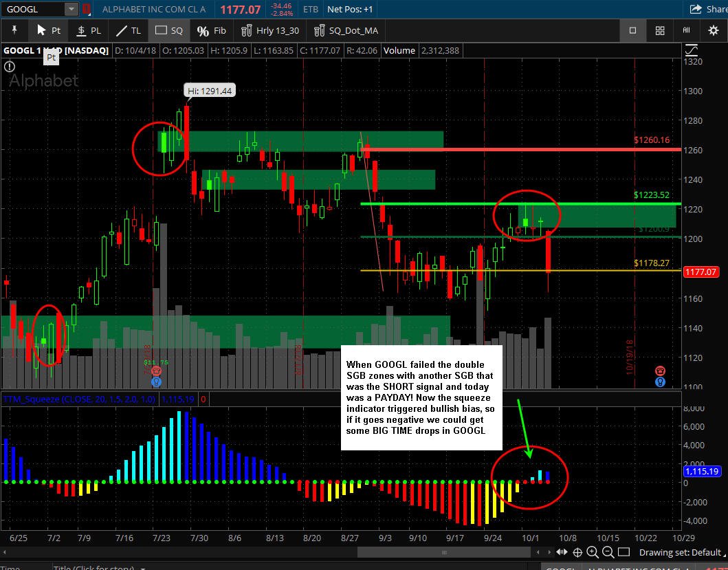
Task: Click the chart info exclamation icon
Action: click(10, 67)
